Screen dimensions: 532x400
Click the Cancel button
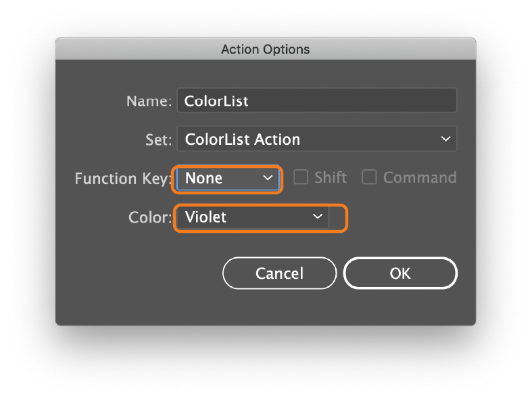tap(280, 273)
